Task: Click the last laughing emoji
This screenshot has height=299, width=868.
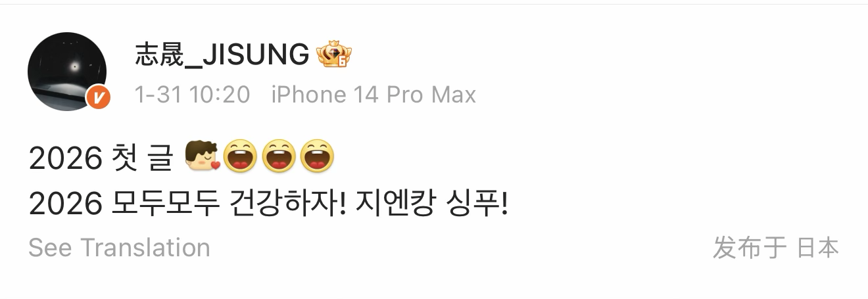Action: tap(317, 156)
